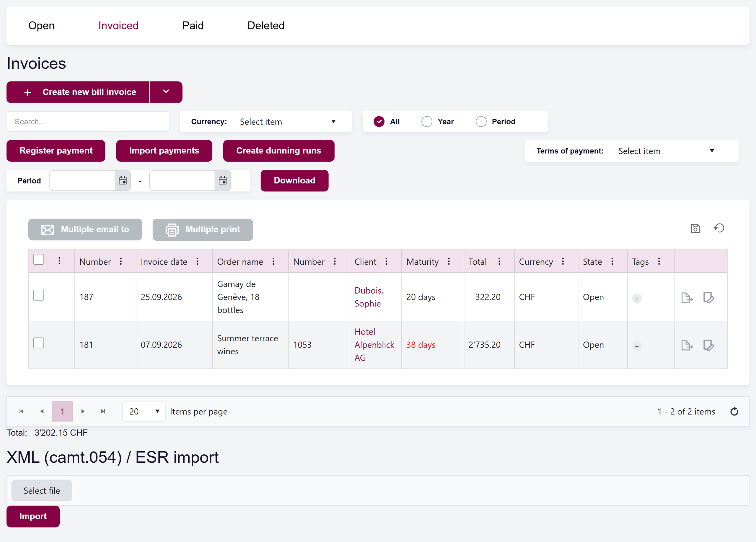Click the reset grid layout icon

(719, 228)
